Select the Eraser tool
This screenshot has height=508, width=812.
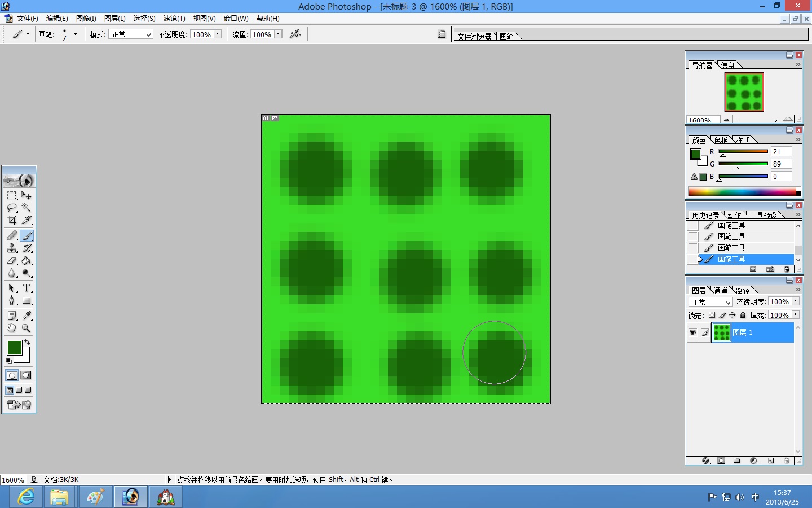pyautogui.click(x=12, y=261)
